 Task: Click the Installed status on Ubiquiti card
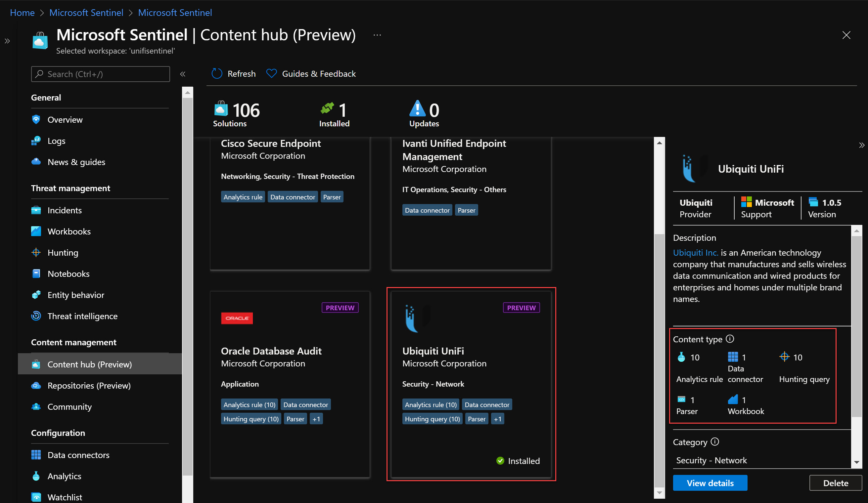coord(518,461)
